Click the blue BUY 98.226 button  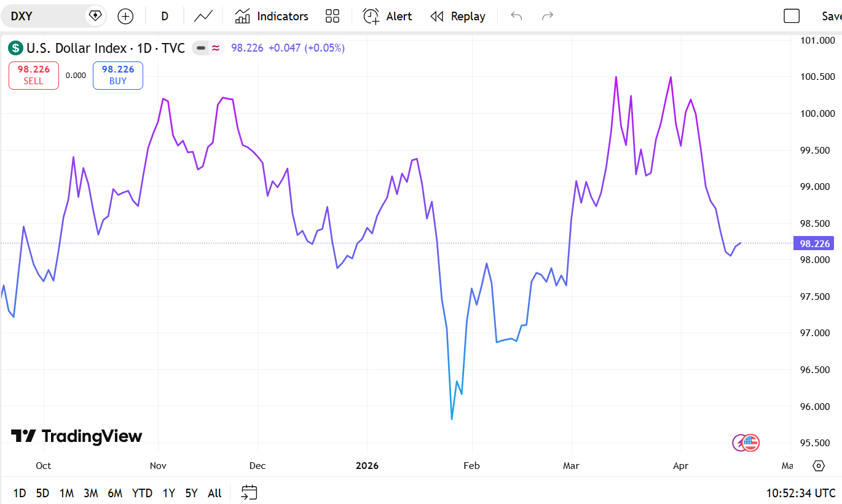click(118, 76)
